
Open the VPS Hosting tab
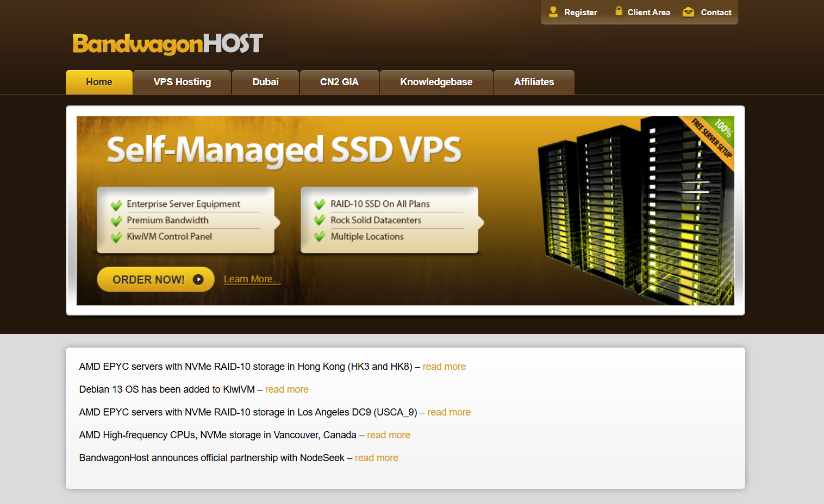pos(182,83)
